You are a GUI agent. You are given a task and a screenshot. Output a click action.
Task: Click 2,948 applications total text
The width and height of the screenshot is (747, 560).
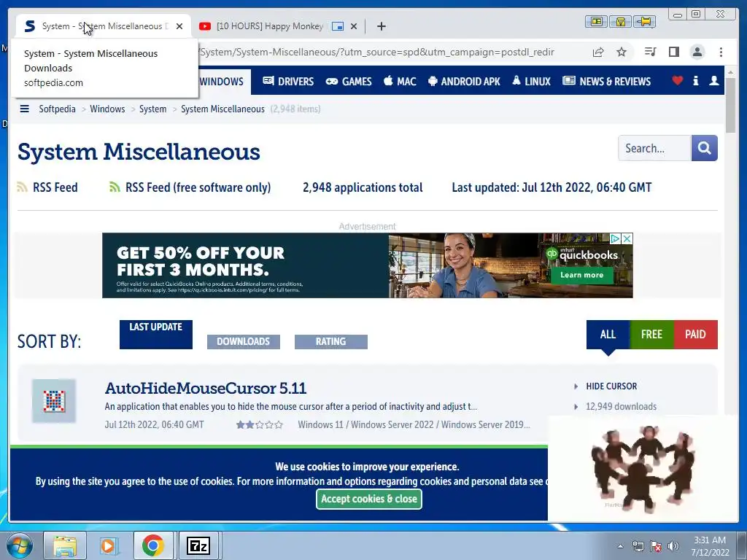pos(363,187)
